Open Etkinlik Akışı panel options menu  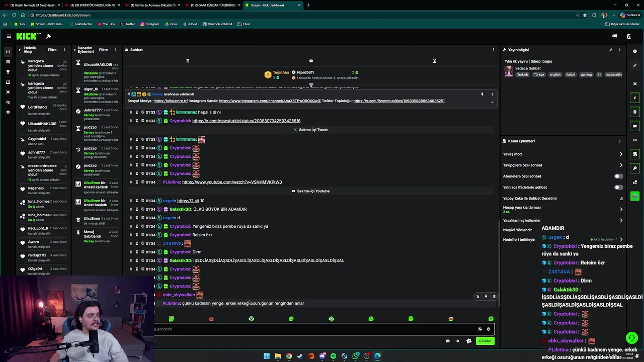tap(64, 50)
